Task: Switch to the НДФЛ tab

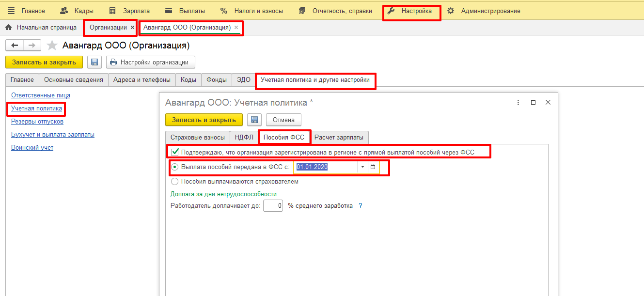Action: (x=244, y=138)
